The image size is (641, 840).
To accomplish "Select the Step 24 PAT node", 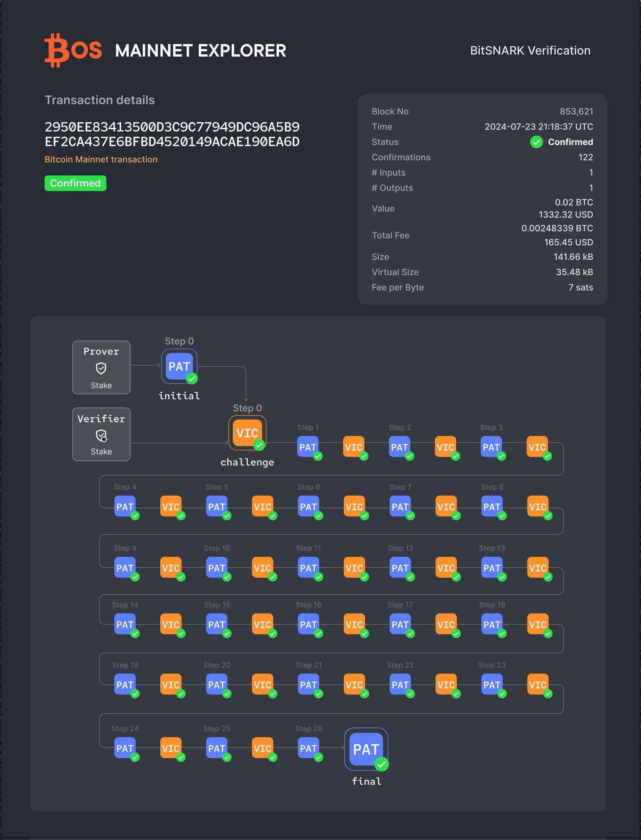I will (125, 748).
